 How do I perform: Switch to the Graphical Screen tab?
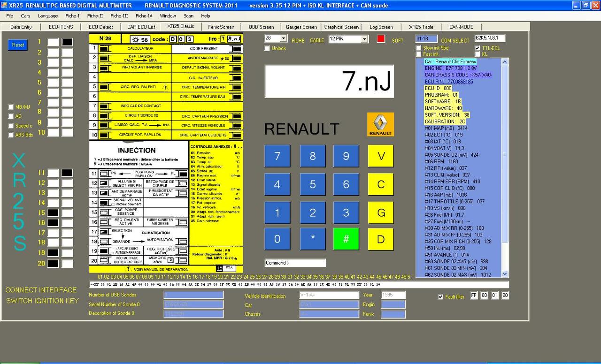click(x=341, y=27)
